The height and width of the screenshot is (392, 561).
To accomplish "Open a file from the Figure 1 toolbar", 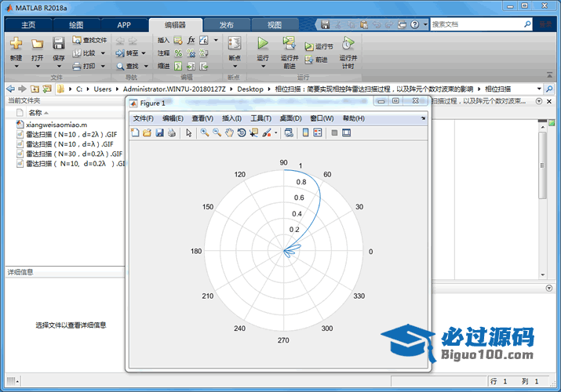I will pos(147,133).
